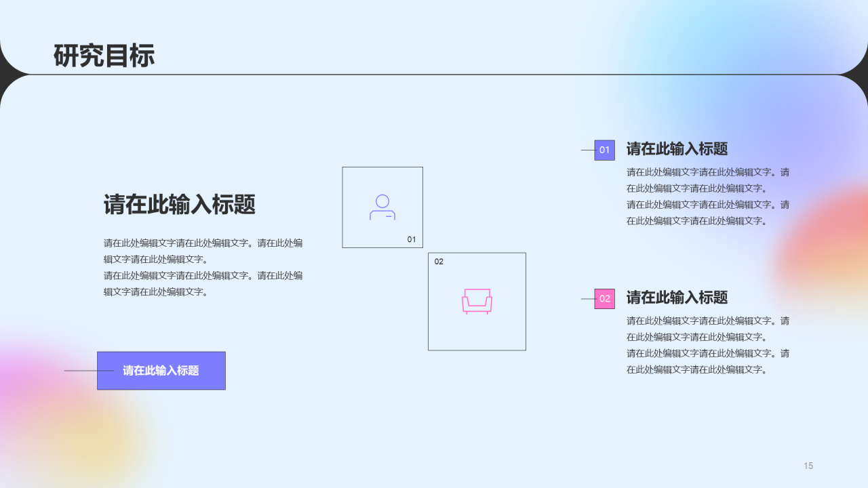The image size is (868, 488).
Task: Click the purple 请在此输入标题 button
Action: (x=161, y=371)
